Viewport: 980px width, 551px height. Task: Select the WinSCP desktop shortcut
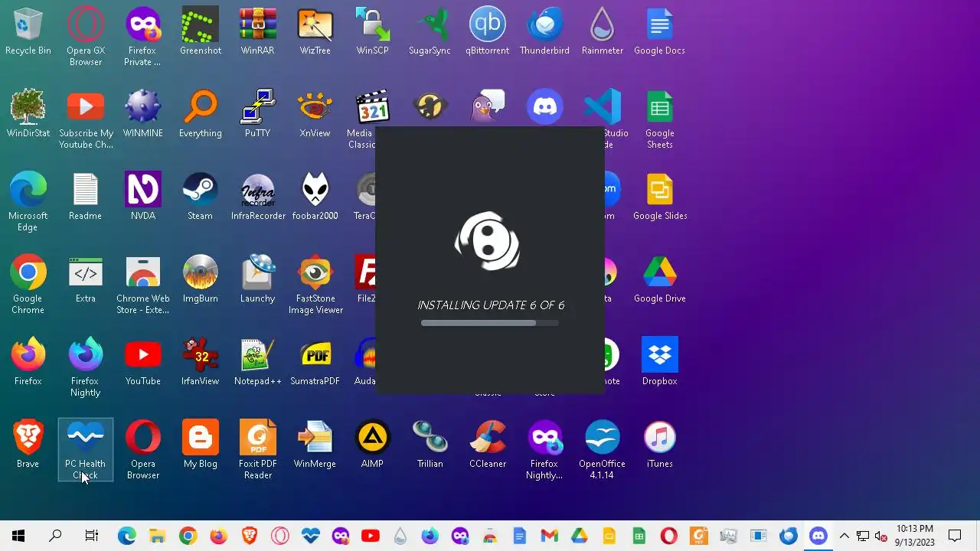tap(372, 32)
